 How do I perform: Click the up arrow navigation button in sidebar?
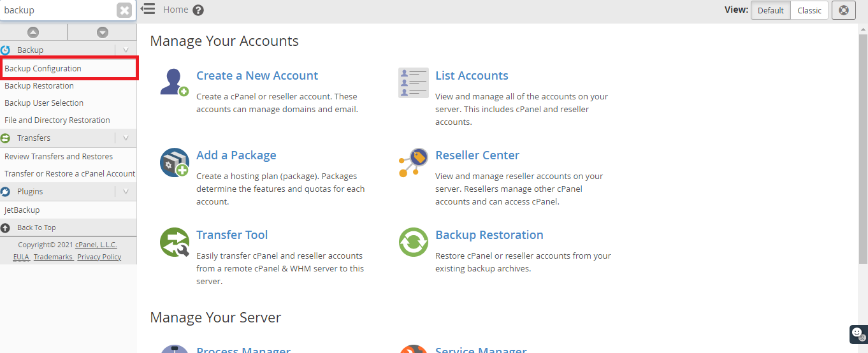pyautogui.click(x=33, y=32)
